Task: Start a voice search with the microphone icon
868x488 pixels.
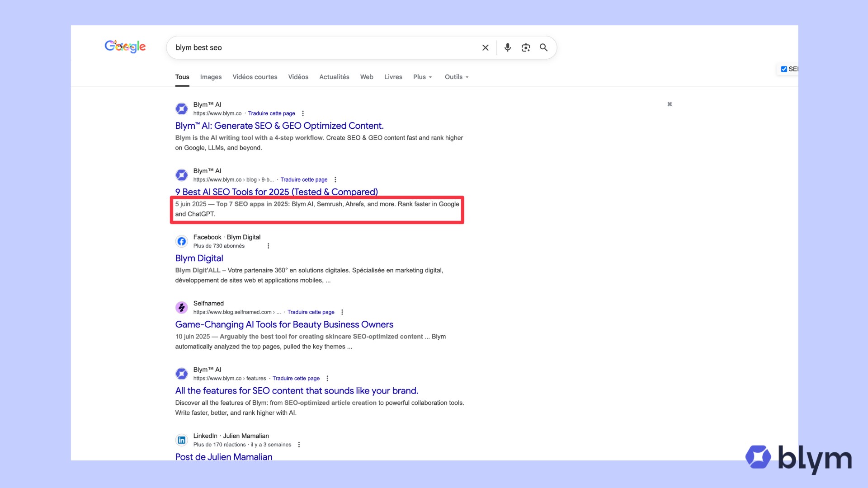Action: click(x=507, y=47)
